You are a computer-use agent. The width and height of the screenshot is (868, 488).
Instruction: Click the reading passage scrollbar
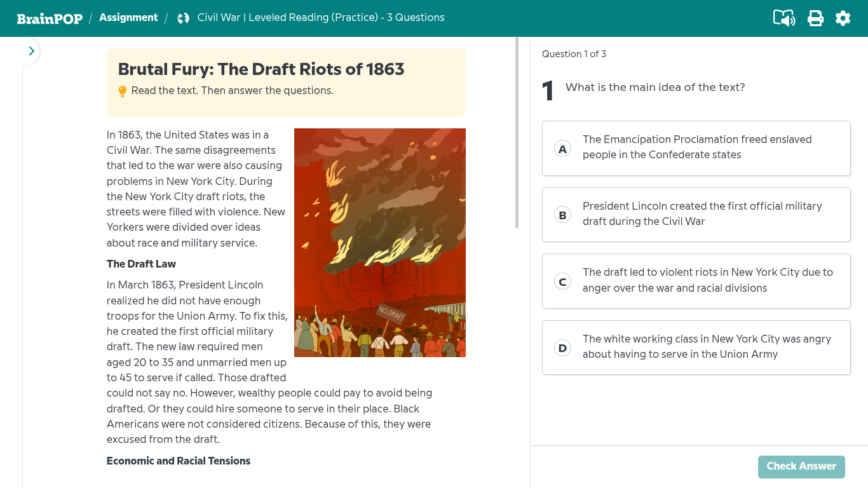[x=517, y=132]
